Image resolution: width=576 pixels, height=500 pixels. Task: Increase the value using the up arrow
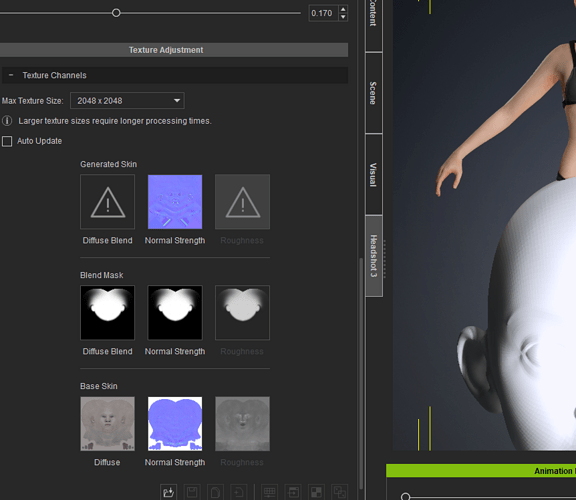(343, 10)
